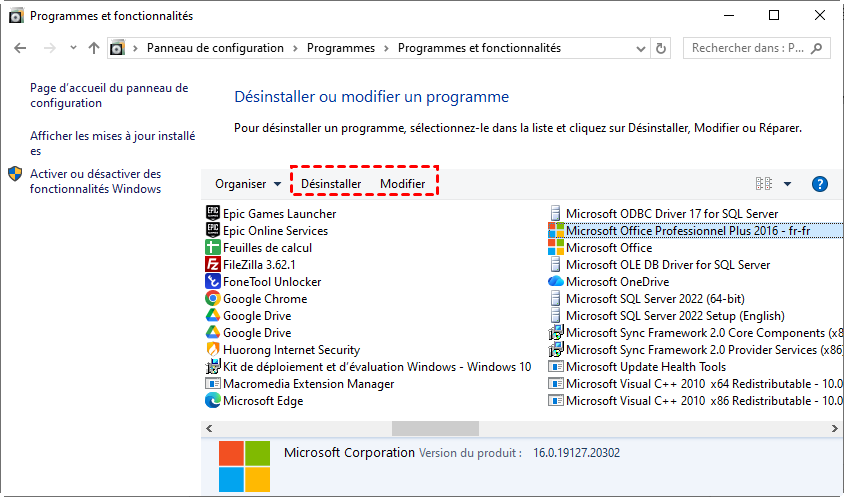Select the FileZilla 3.62.1 icon
Screen dimensions: 844x497
click(212, 265)
